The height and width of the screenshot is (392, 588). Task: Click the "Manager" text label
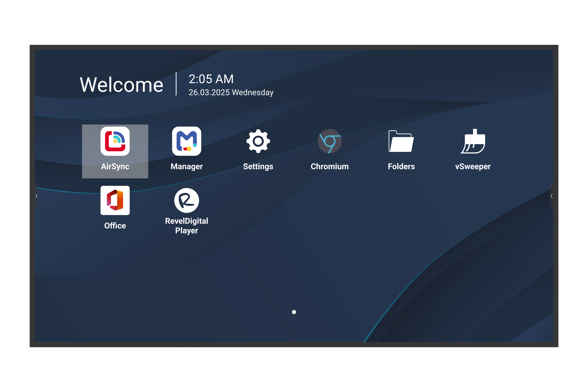(187, 166)
